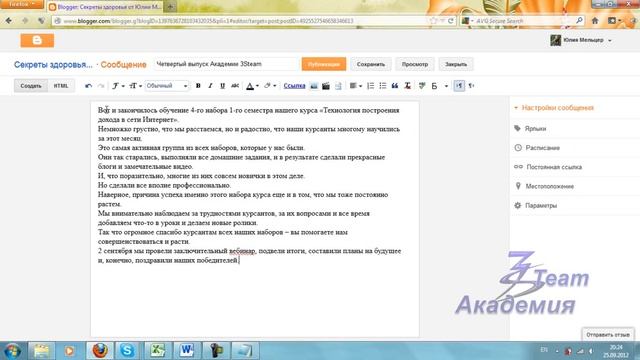Open the Windows Start menu
This screenshot has width=640, height=360.
click(x=12, y=351)
